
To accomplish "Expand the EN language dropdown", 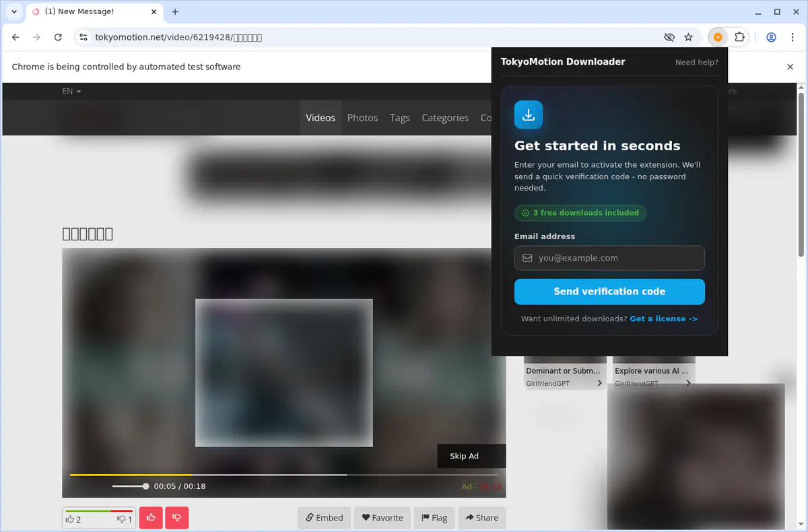I will click(71, 91).
